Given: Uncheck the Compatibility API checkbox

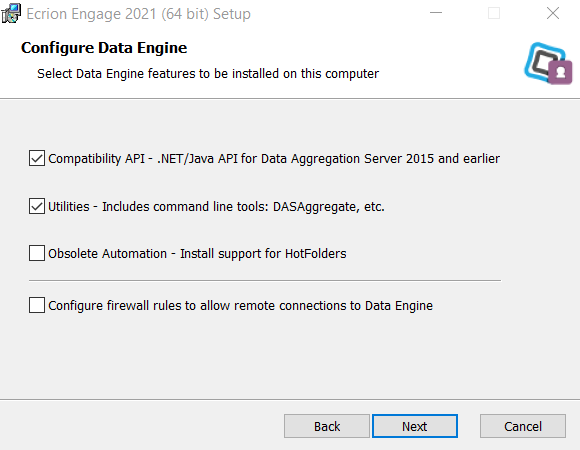Looking at the screenshot, I should pyautogui.click(x=37, y=158).
